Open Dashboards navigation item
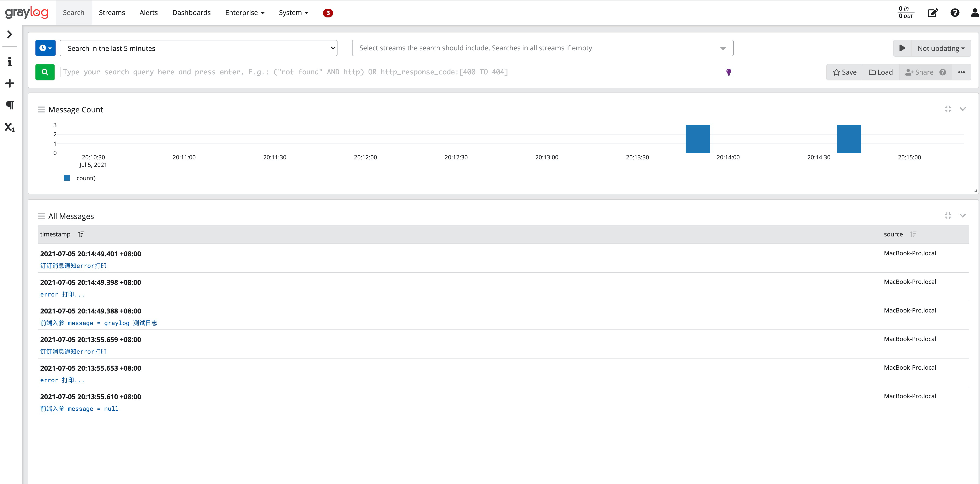 pyautogui.click(x=191, y=13)
